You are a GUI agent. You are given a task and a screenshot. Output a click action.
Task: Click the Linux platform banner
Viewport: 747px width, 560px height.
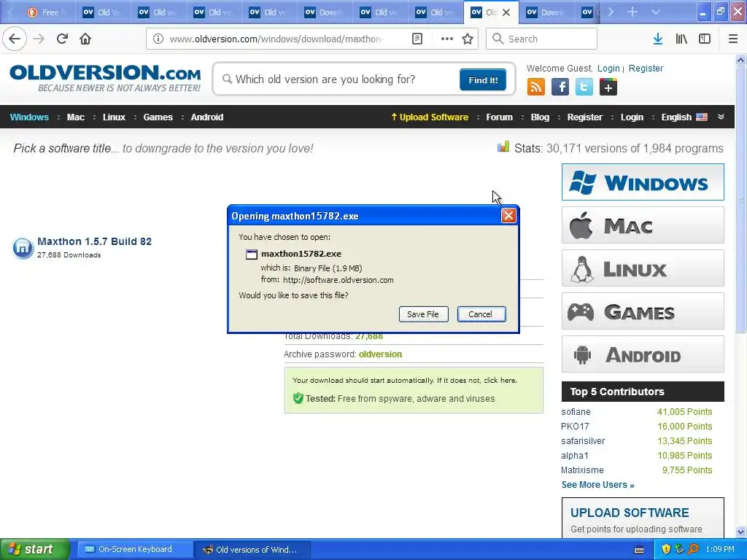(643, 268)
